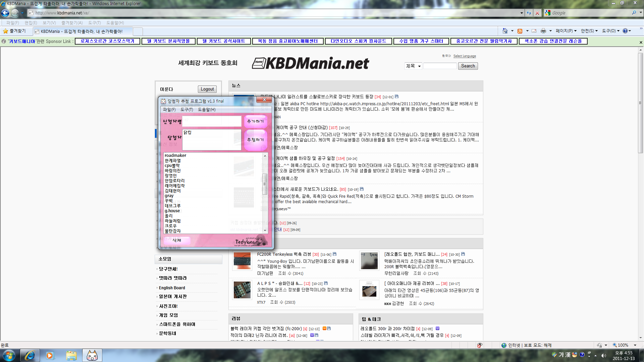Click the IE Back navigation arrow
This screenshot has height=362, width=644.
(5, 13)
